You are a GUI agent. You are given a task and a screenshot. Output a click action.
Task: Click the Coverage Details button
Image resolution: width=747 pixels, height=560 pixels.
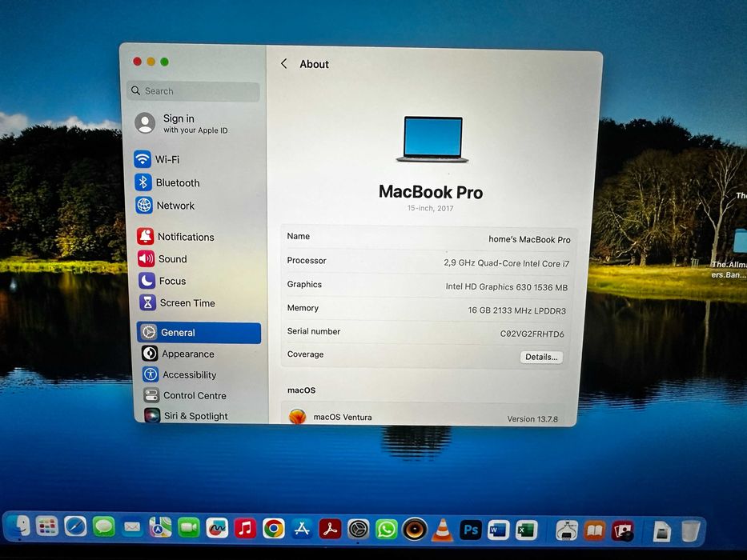[x=540, y=357]
